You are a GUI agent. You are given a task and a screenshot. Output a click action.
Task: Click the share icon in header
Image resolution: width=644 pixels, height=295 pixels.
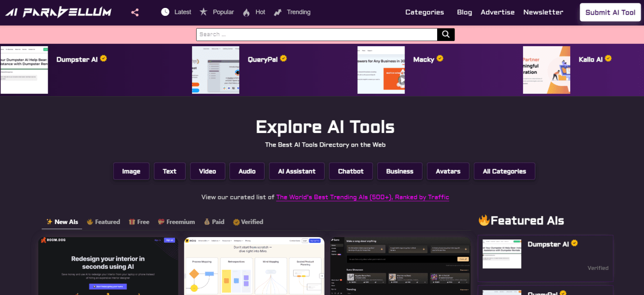pos(135,13)
